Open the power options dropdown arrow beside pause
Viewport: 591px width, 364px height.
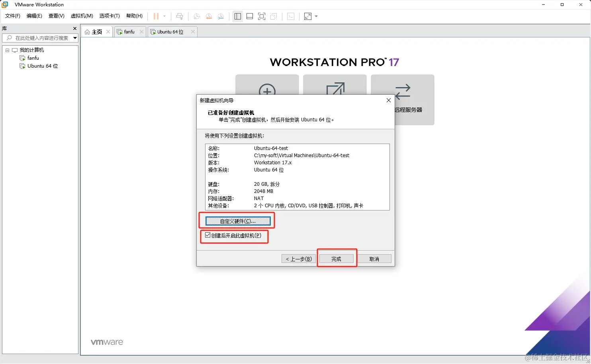tap(164, 16)
